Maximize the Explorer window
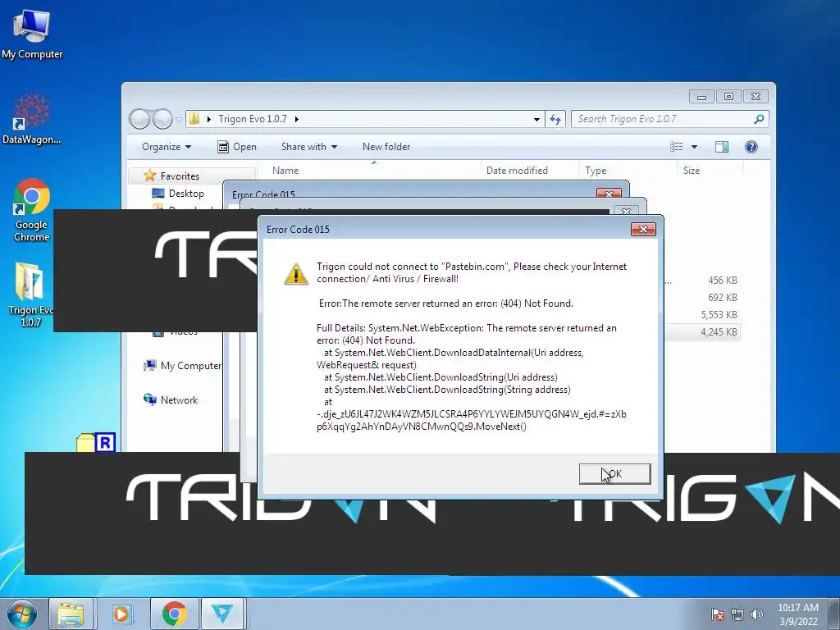Viewport: 840px width, 630px height. pyautogui.click(x=728, y=97)
